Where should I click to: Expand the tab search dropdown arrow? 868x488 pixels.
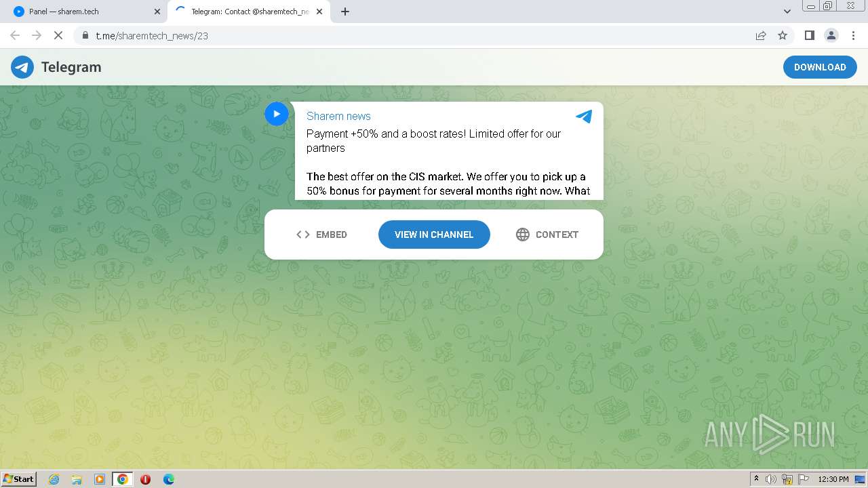tap(787, 12)
